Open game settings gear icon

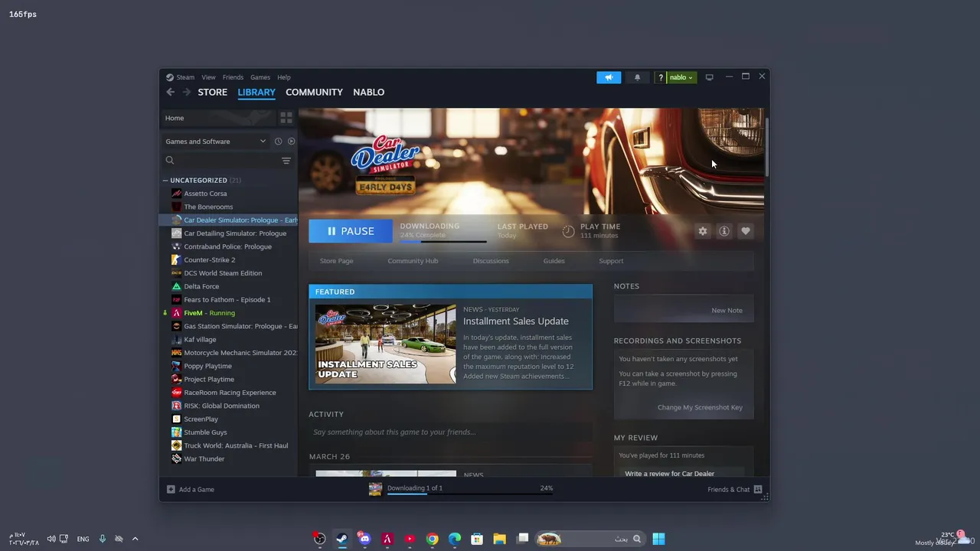coord(703,231)
